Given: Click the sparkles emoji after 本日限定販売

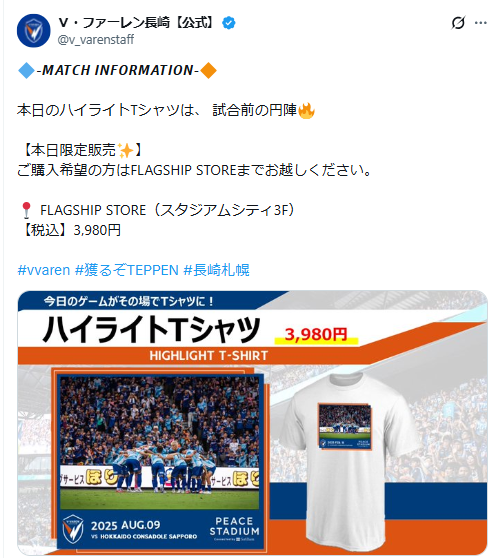Looking at the screenshot, I should point(125,150).
